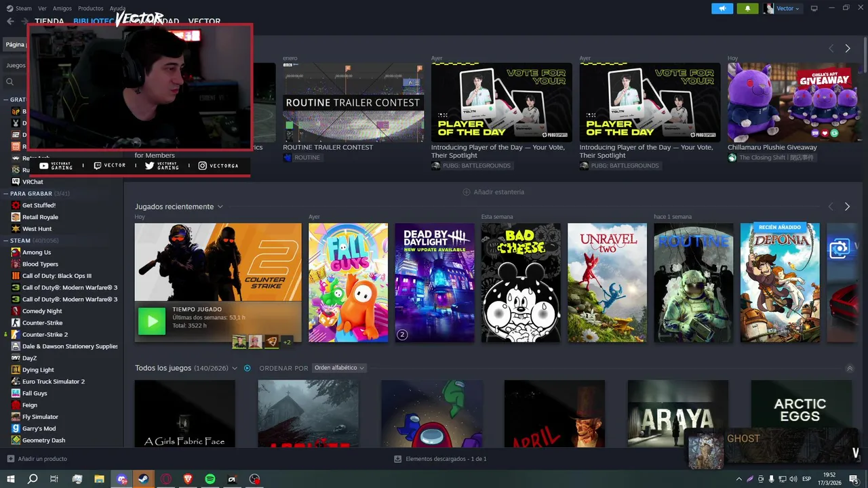Click the downloads icon in the bottom bar
This screenshot has width=868, height=488.
[x=398, y=459]
